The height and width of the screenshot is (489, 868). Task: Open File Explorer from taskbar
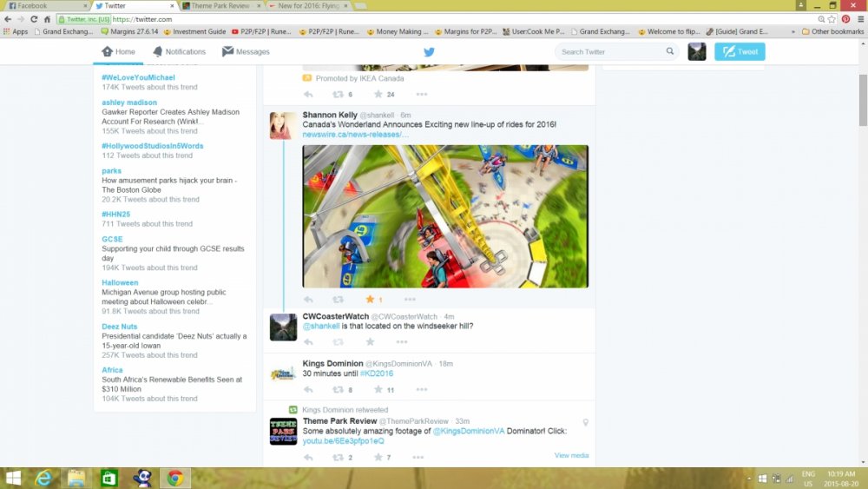pyautogui.click(x=76, y=478)
